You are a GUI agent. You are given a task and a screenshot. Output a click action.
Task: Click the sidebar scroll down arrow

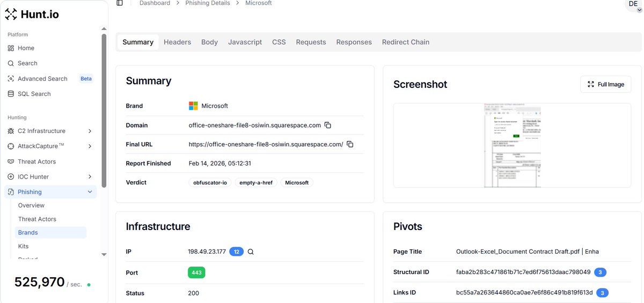pyautogui.click(x=104, y=254)
